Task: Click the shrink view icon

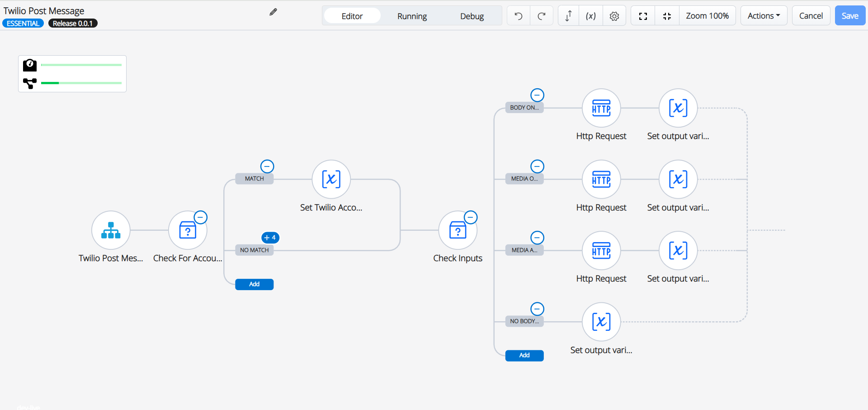Action: click(x=667, y=16)
